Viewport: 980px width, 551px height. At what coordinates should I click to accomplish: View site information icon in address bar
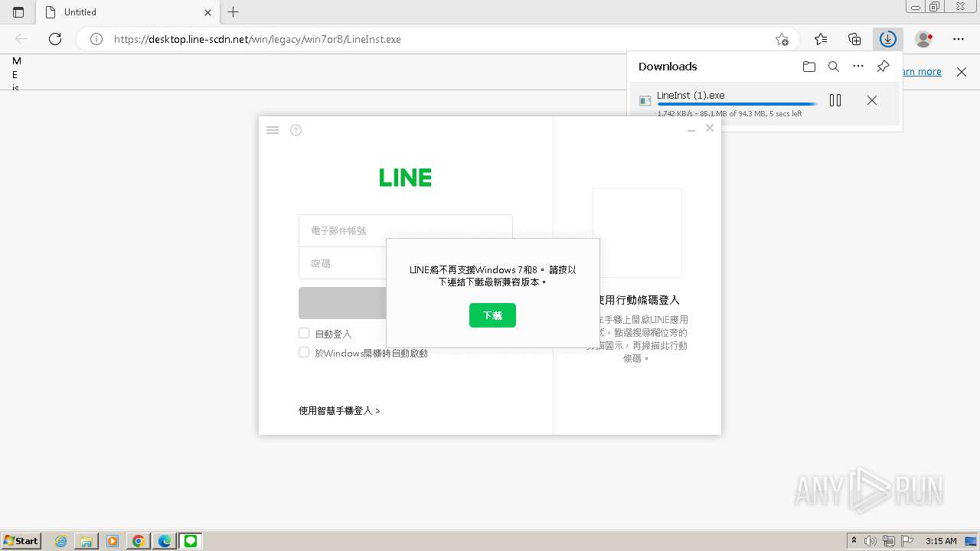(96, 39)
